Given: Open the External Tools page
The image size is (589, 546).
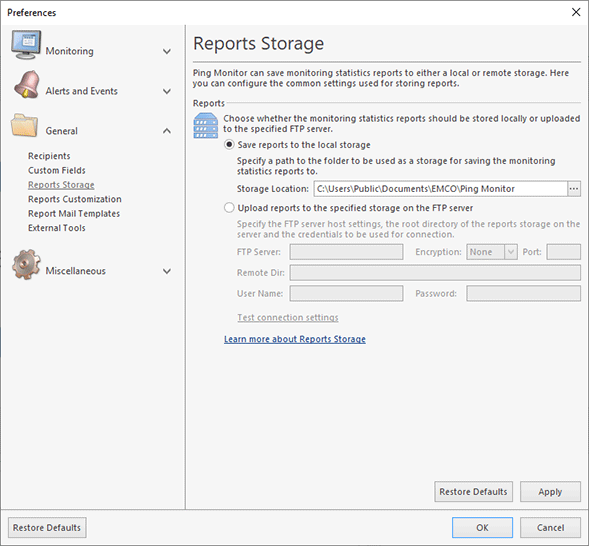Looking at the screenshot, I should pyautogui.click(x=57, y=228).
